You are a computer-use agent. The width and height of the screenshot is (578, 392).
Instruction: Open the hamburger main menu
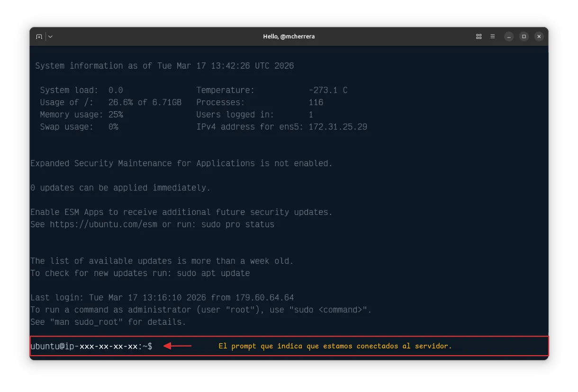click(493, 36)
